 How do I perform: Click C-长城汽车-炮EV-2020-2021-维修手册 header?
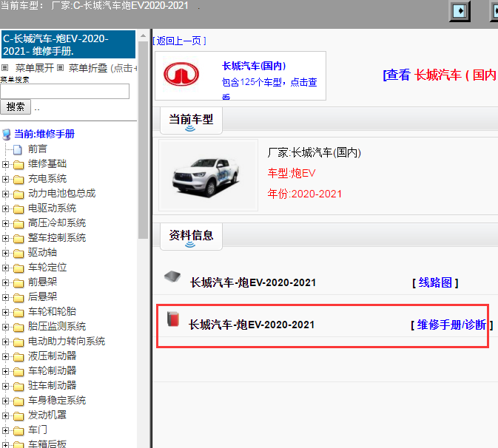68,44
